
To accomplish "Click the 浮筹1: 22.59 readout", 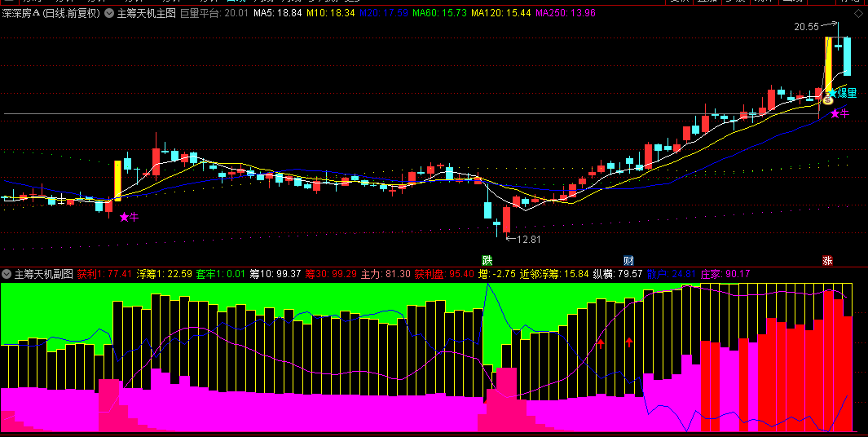I will [x=165, y=274].
